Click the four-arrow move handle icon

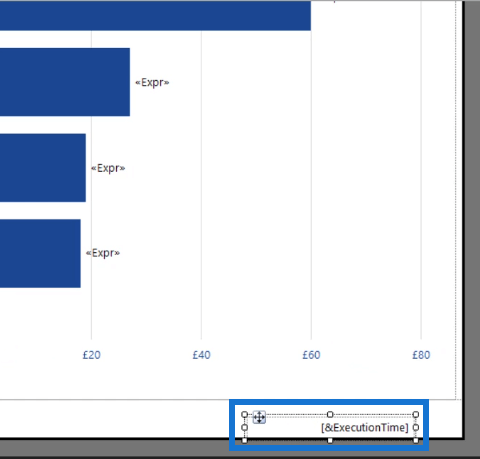point(259,417)
